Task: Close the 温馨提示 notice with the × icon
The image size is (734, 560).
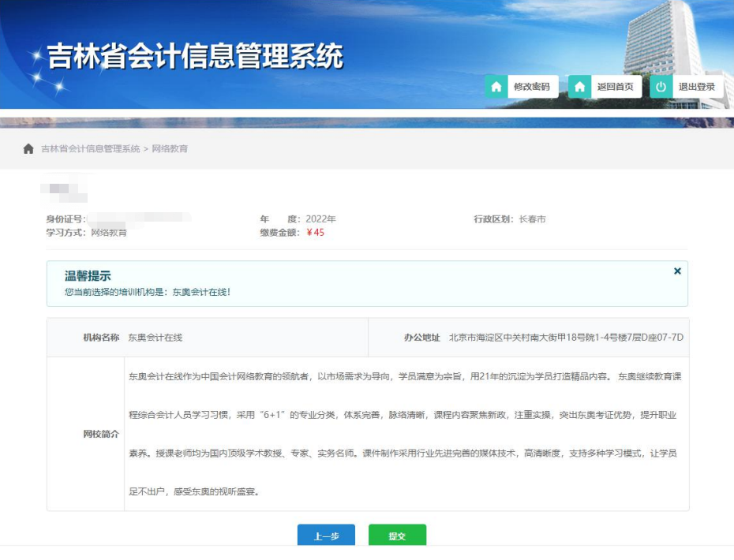Action: coord(677,271)
